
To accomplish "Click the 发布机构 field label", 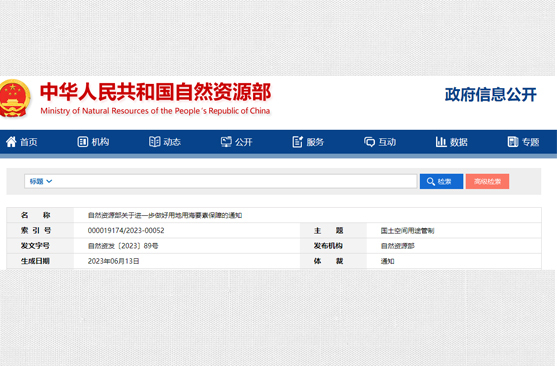I will (x=328, y=246).
